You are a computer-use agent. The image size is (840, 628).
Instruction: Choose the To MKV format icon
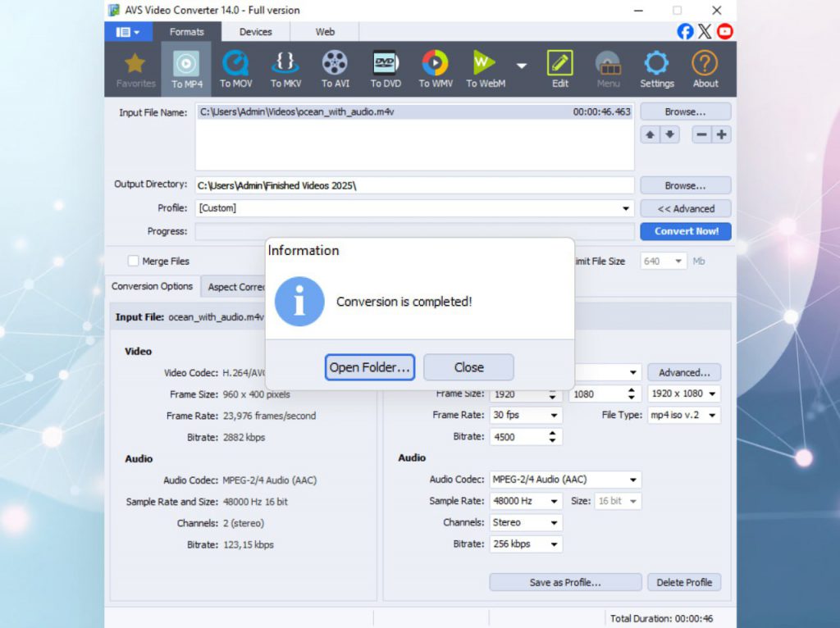286,69
